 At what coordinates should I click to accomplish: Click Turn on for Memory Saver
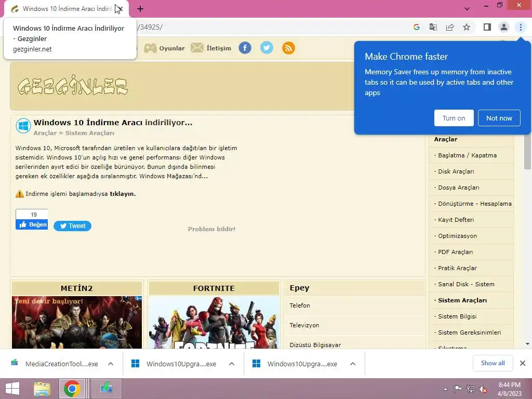pos(454,118)
